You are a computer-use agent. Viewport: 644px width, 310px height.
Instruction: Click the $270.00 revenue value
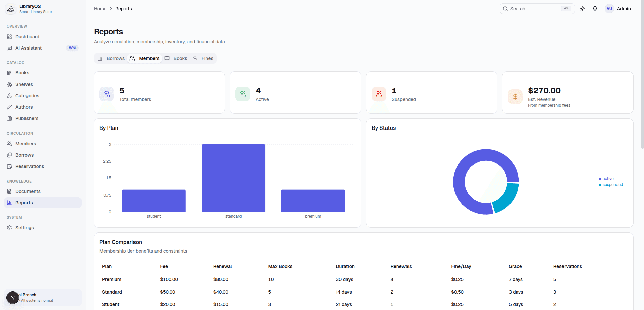tap(544, 90)
